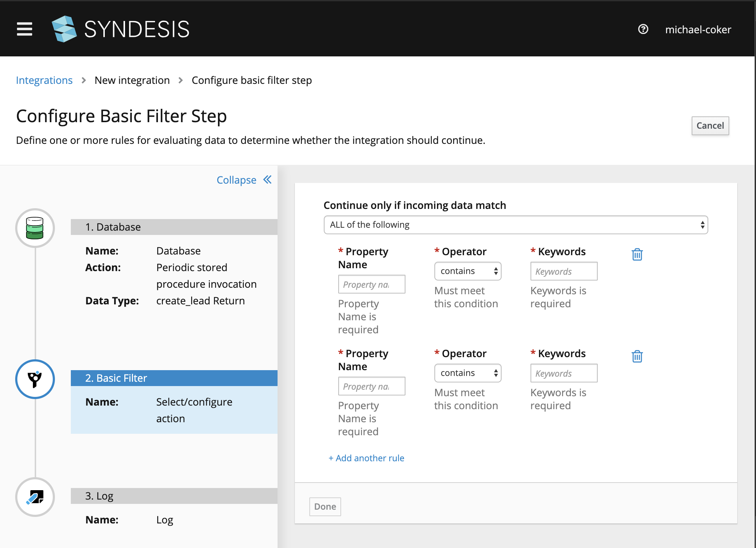The width and height of the screenshot is (756, 548).
Task: Collapse the integration steps sidebar
Action: [236, 180]
